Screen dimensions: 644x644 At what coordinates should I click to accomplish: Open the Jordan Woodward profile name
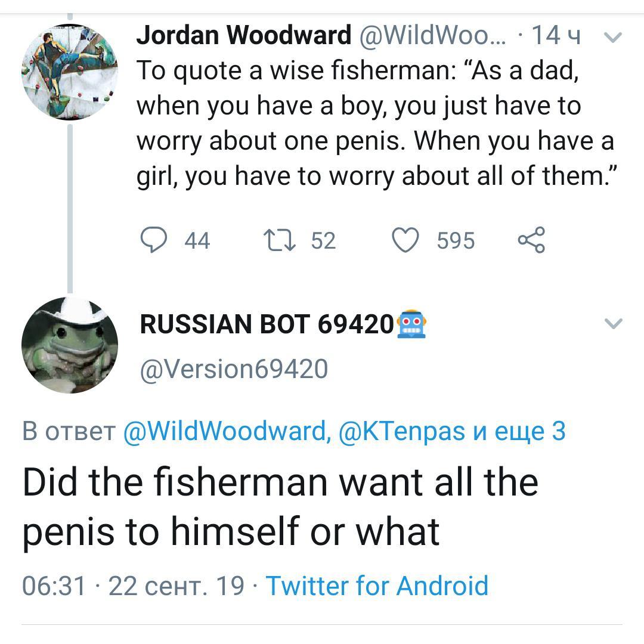244,36
